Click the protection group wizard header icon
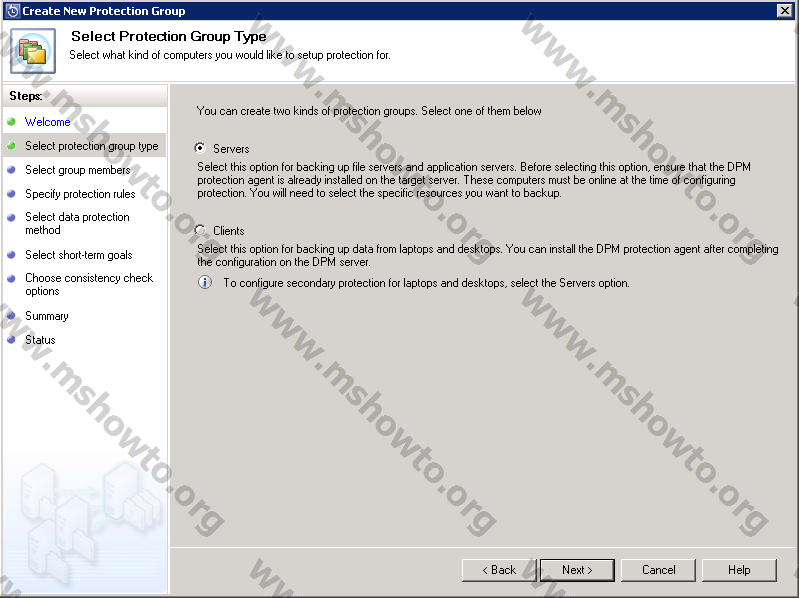Viewport: 799px width, 598px height. pyautogui.click(x=33, y=49)
